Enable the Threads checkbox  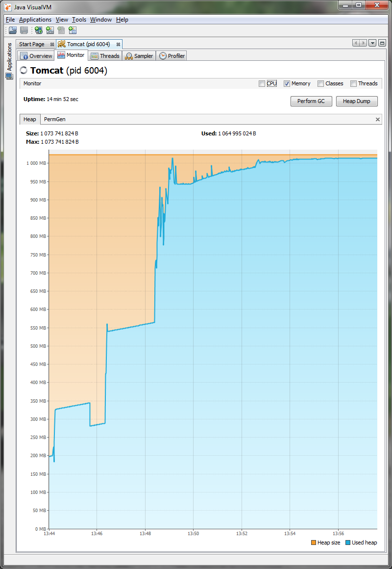[353, 83]
